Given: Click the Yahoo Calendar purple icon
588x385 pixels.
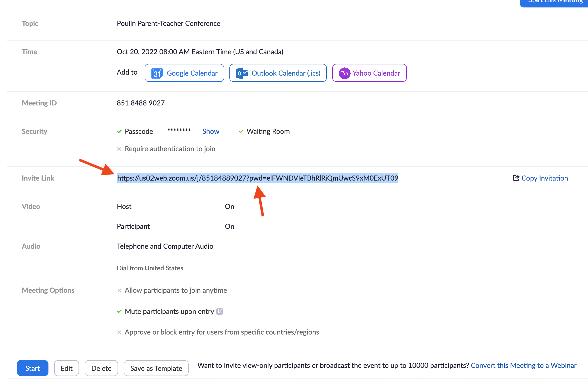Looking at the screenshot, I should [344, 73].
